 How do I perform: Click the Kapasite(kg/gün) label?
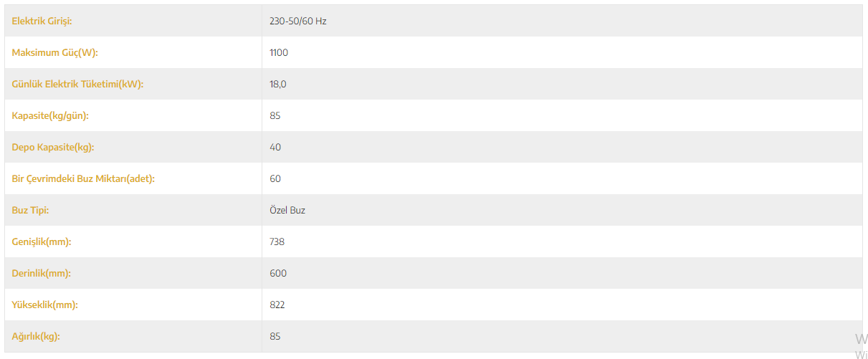coord(50,116)
